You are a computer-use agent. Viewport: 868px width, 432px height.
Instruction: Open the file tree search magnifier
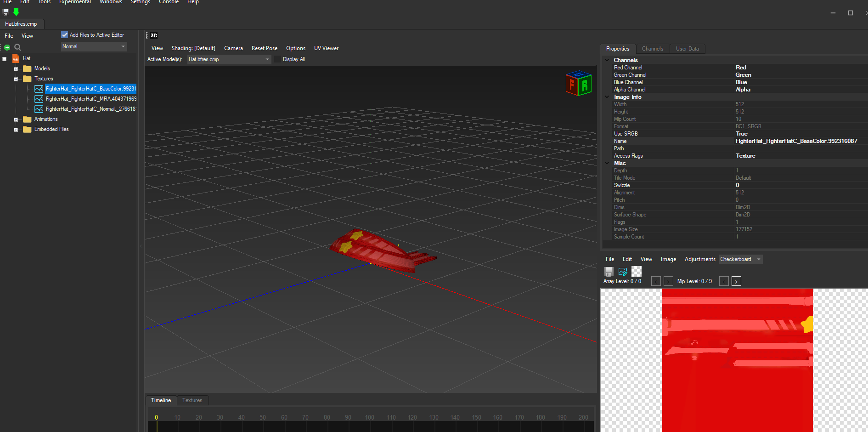[17, 47]
